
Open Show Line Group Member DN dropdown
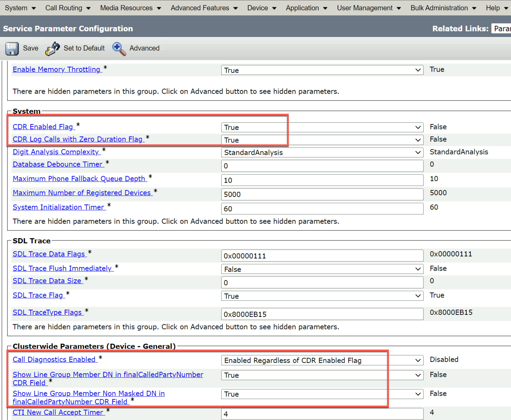[322, 375]
